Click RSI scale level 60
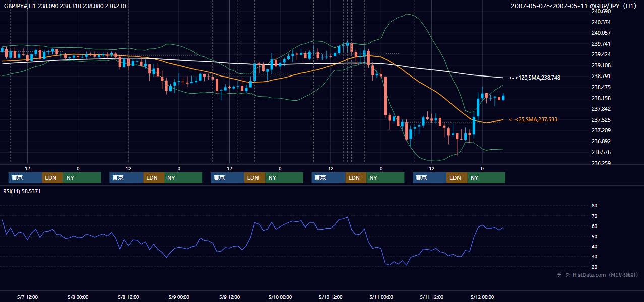Image resolution: width=644 pixels, height=302 pixels. coord(594,226)
